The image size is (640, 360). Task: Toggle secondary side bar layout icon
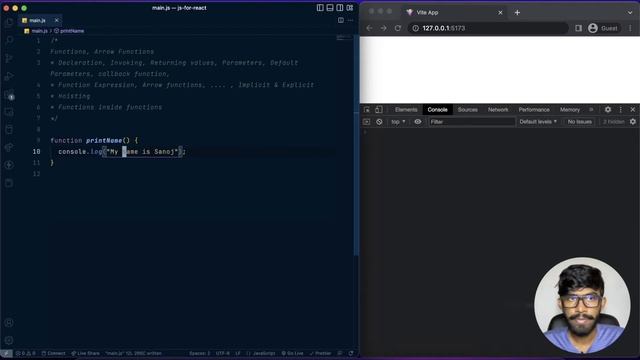click(340, 8)
